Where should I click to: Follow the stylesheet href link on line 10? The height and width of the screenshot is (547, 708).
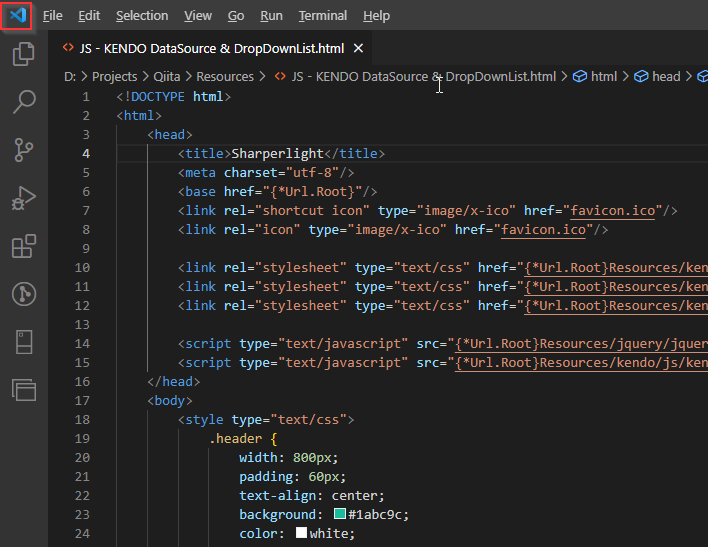(616, 268)
